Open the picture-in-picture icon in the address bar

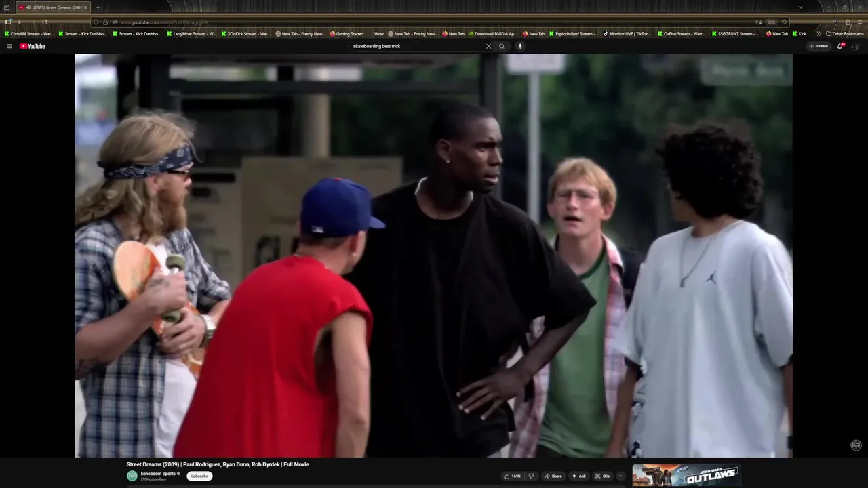pyautogui.click(x=758, y=22)
